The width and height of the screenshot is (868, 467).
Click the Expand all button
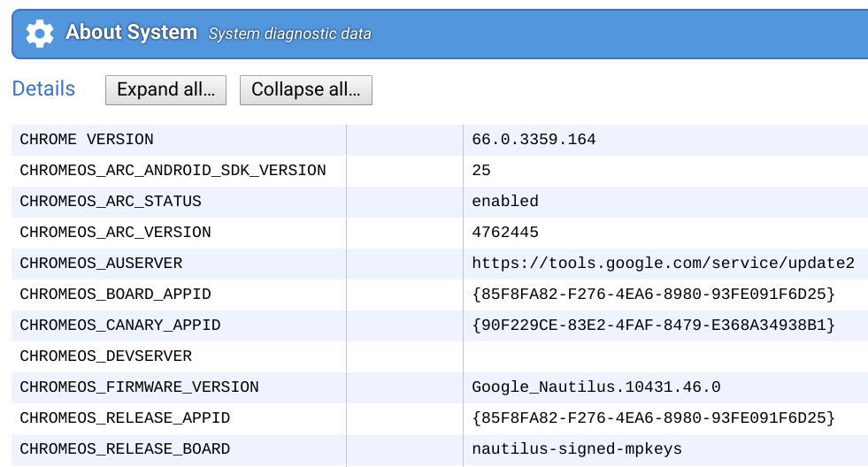pyautogui.click(x=165, y=90)
